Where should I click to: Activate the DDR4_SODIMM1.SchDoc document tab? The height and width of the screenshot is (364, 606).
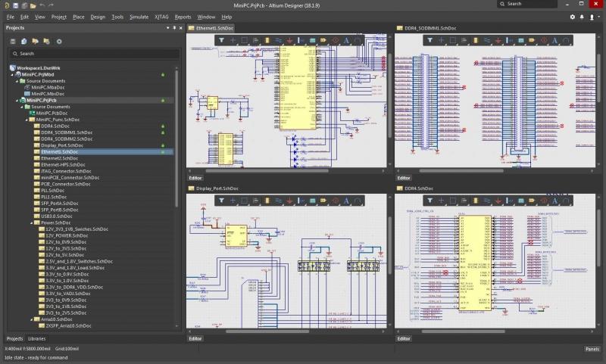(426, 28)
